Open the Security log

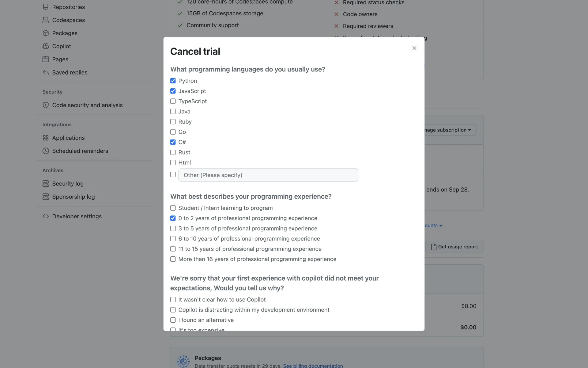68,184
